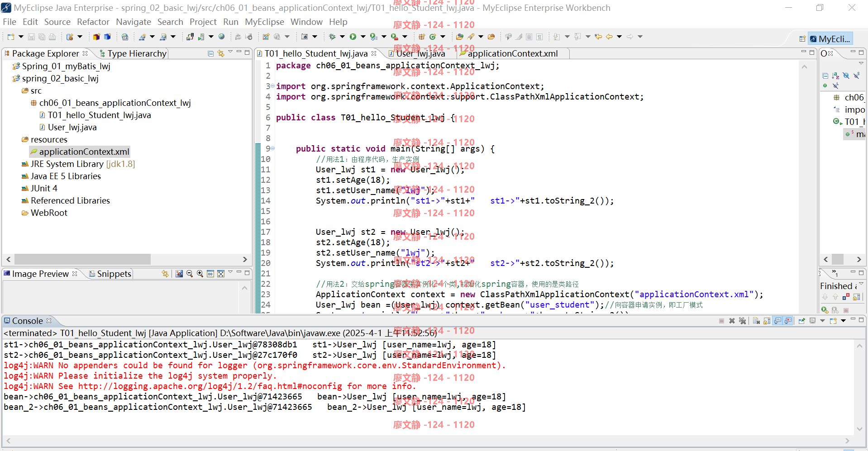Collapse main method fold on line 9
Screen dimensions: 868x451
tap(272, 148)
